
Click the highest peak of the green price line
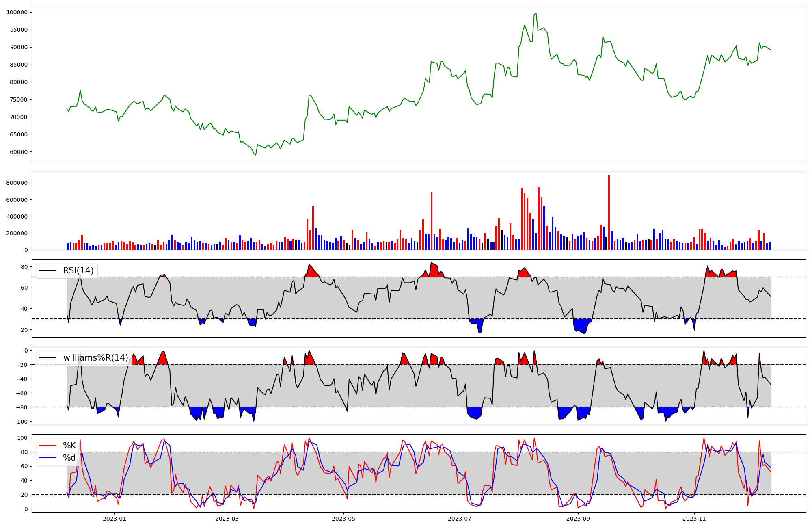(x=536, y=13)
